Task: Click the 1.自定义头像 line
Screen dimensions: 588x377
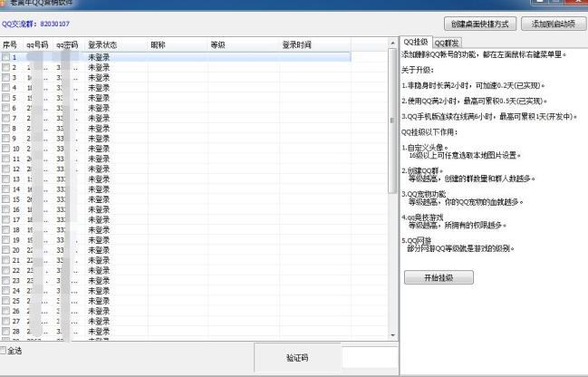Action: [x=425, y=148]
